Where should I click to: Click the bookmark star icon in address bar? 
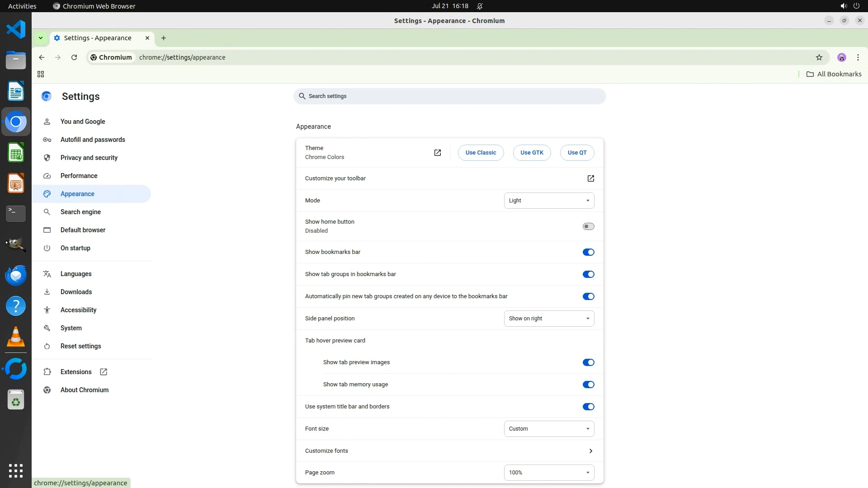819,57
